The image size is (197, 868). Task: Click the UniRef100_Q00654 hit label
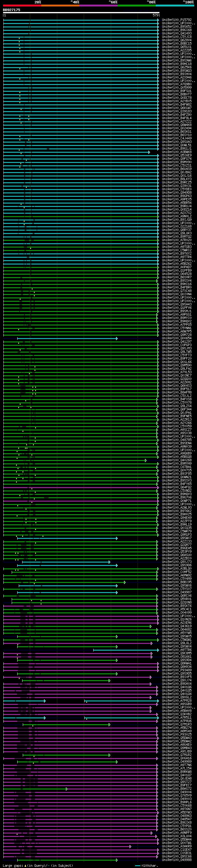pyautogui.click(x=177, y=338)
